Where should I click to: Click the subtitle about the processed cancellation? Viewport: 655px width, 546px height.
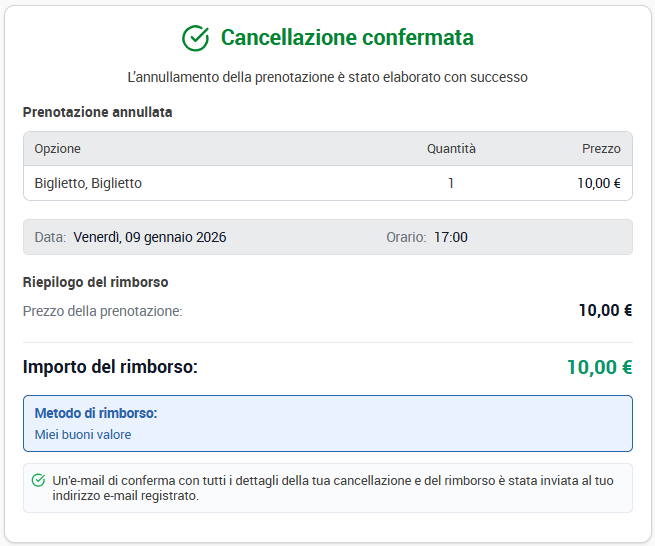click(328, 77)
